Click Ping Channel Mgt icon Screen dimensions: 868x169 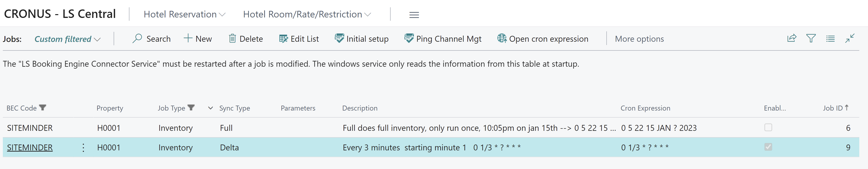click(409, 38)
